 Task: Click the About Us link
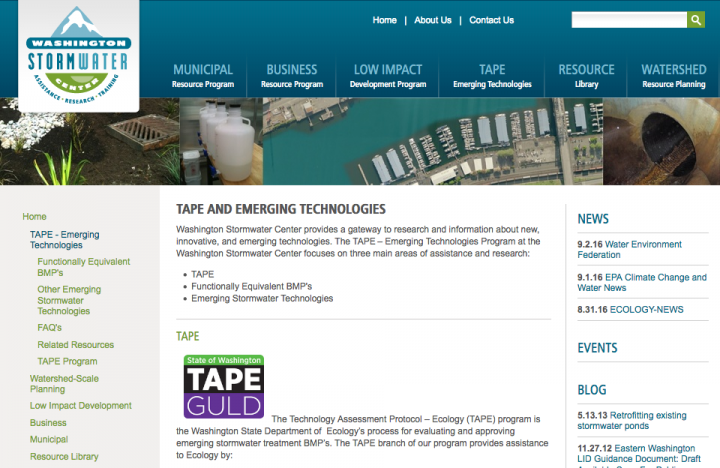[432, 20]
